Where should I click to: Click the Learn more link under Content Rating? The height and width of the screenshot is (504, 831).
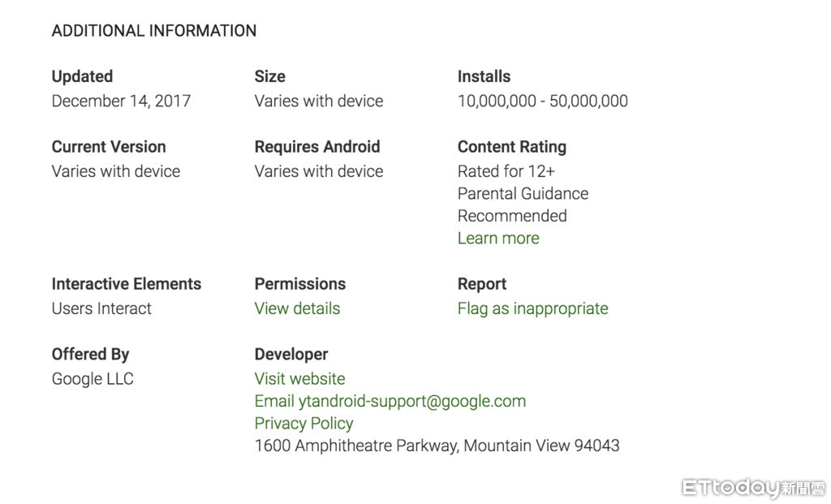pyautogui.click(x=498, y=239)
